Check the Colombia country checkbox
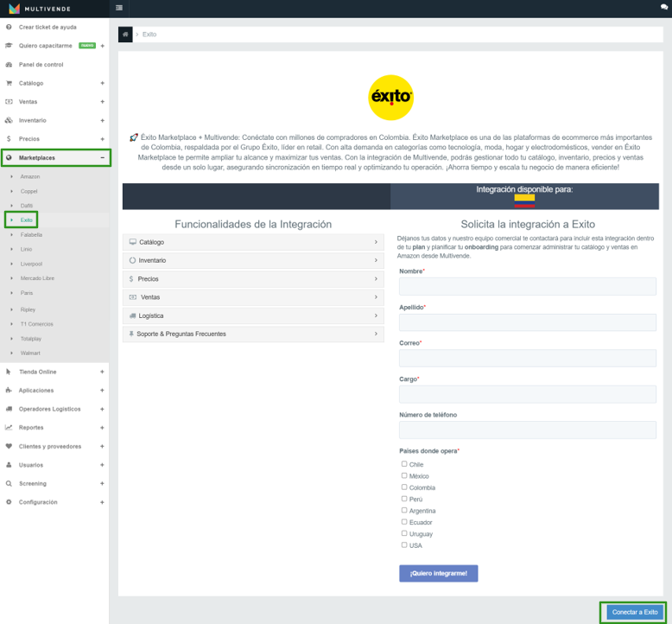The height and width of the screenshot is (624, 672). [x=404, y=487]
